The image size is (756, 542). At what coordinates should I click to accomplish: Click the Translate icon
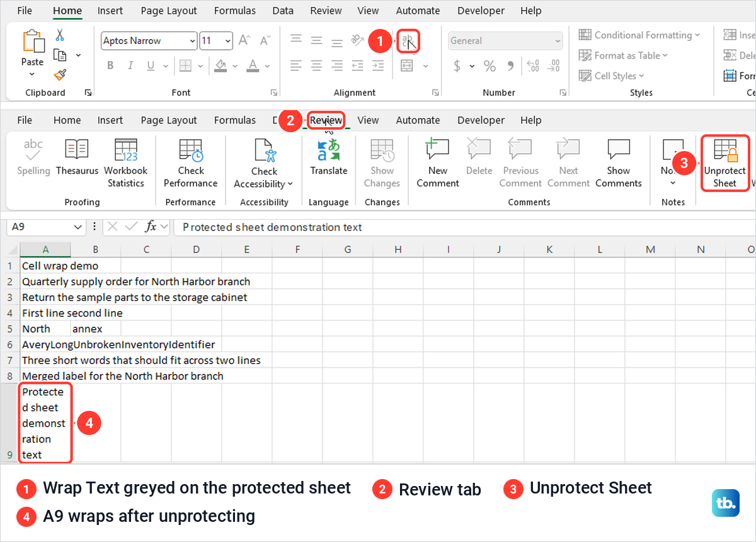[x=329, y=157]
